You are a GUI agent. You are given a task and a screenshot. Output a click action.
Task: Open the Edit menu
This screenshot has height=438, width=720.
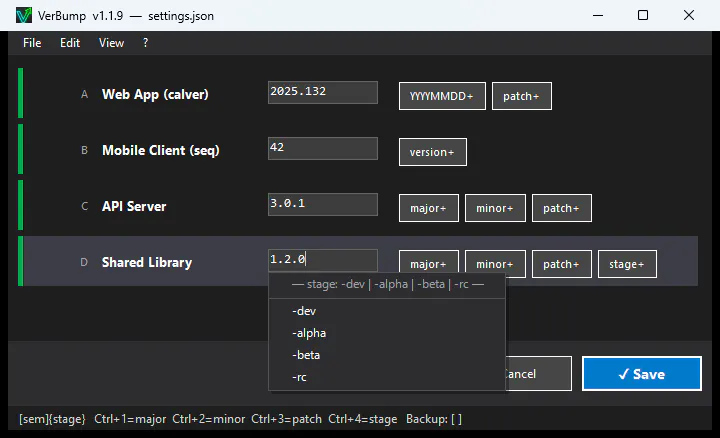coord(70,43)
